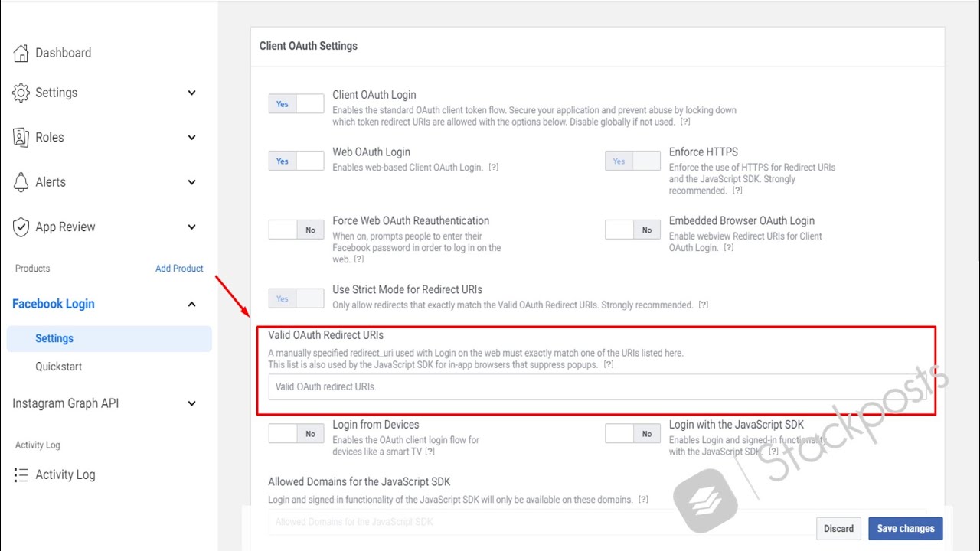980x551 pixels.
Task: Click the Discard button
Action: pyautogui.click(x=838, y=529)
